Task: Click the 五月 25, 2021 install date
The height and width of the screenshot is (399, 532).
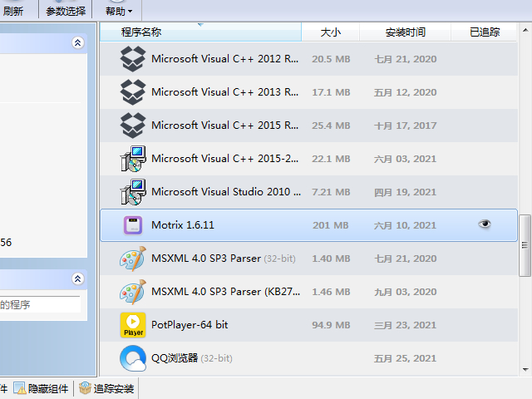Action: [x=405, y=358]
